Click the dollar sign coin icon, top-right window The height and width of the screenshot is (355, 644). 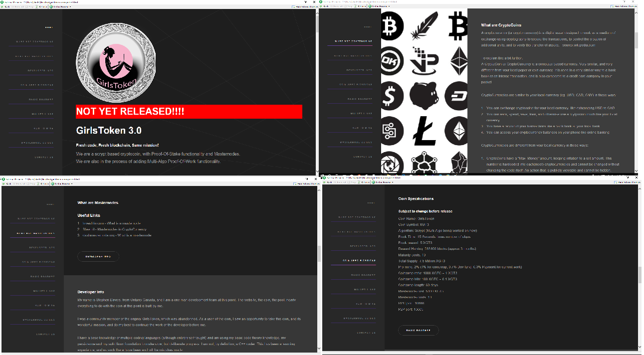[392, 96]
